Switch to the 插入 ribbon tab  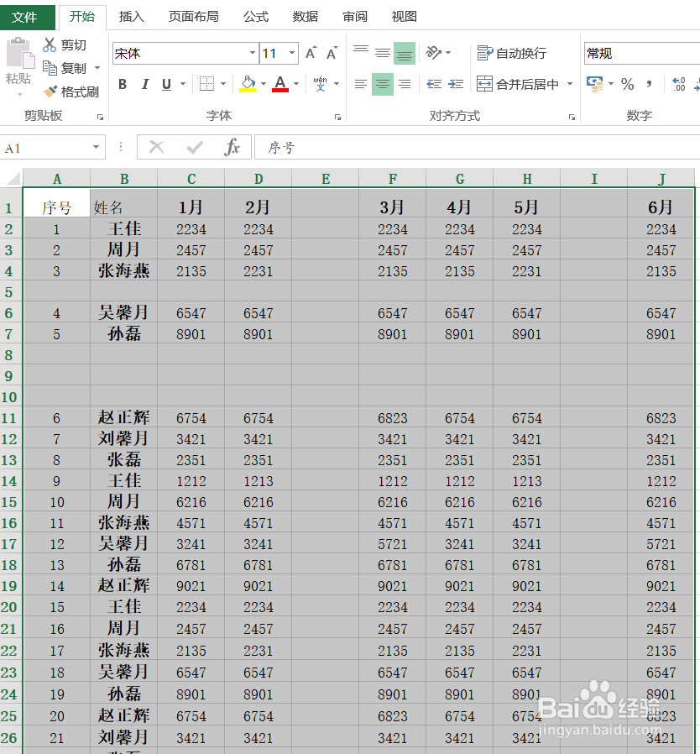[x=131, y=16]
